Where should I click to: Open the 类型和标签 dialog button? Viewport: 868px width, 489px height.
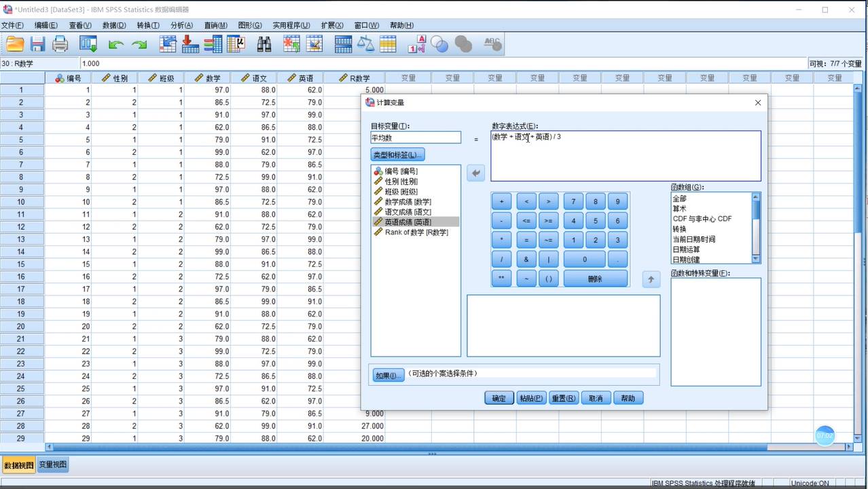(x=398, y=155)
